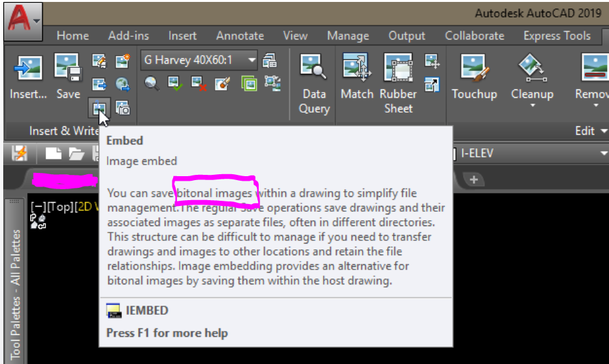
Task: Click the lightning save icon in quick toolbar
Action: click(19, 154)
